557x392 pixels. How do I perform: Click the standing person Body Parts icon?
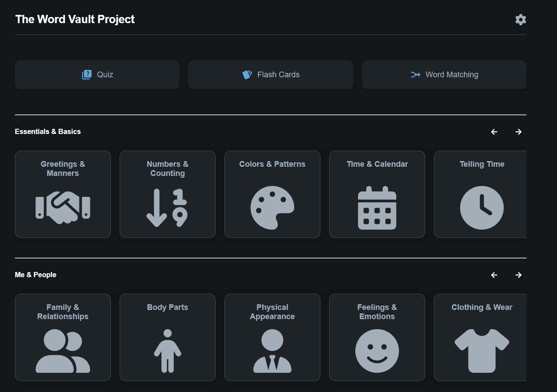point(168,351)
